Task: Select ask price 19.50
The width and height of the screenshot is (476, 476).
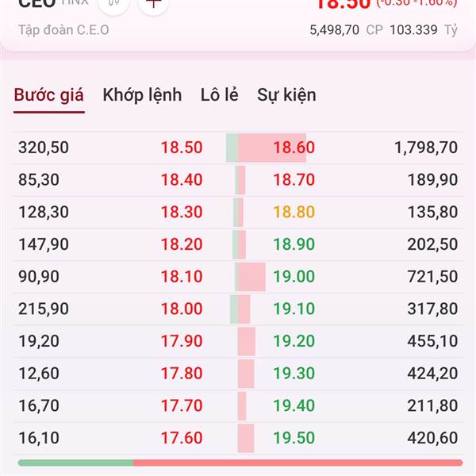Action: tap(294, 438)
